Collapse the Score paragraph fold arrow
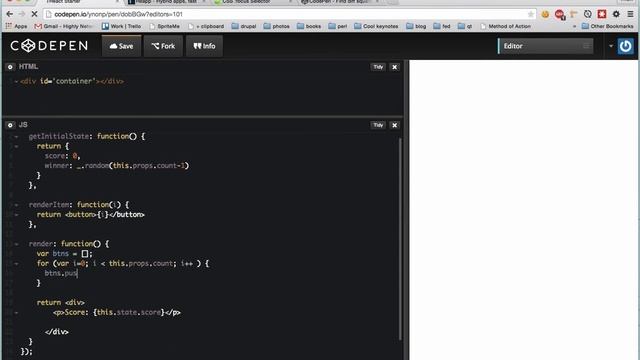Screen dimensions: 640x360 (x=16, y=313)
